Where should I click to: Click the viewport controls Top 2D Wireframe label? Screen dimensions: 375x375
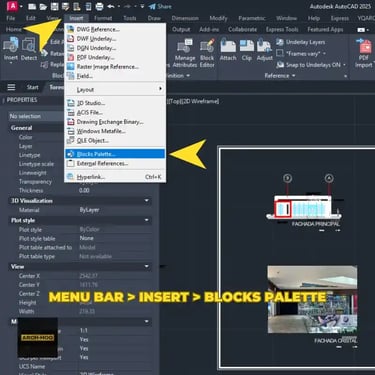tap(193, 101)
